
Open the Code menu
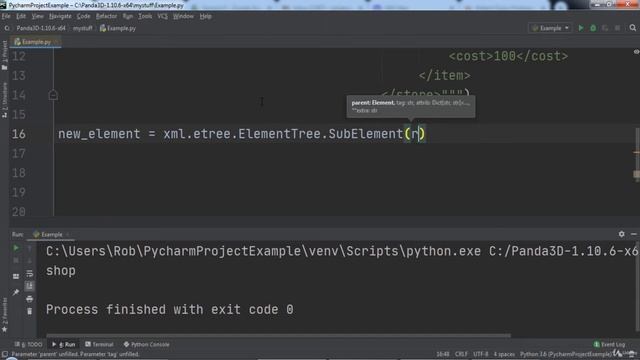coord(83,16)
